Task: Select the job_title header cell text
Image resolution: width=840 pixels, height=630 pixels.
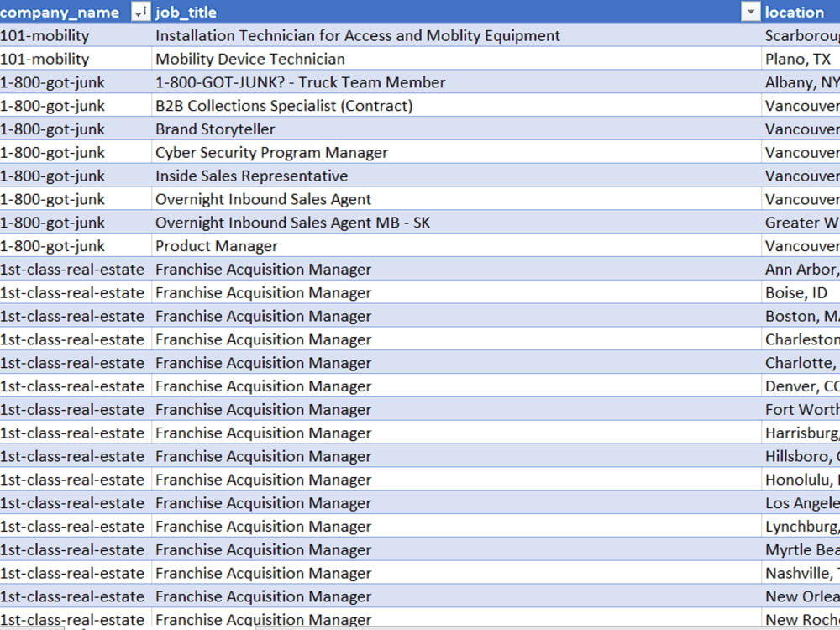Action: [186, 13]
